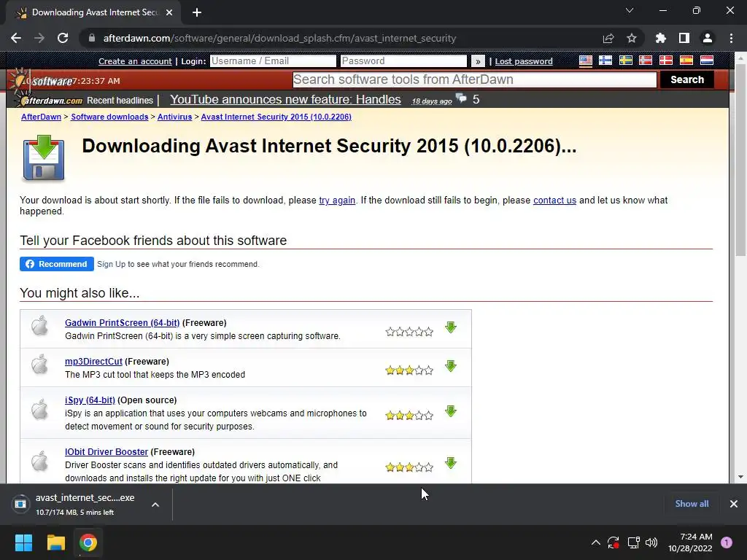This screenshot has width=747, height=560.
Task: Toggle the browser side panel icon
Action: click(684, 38)
